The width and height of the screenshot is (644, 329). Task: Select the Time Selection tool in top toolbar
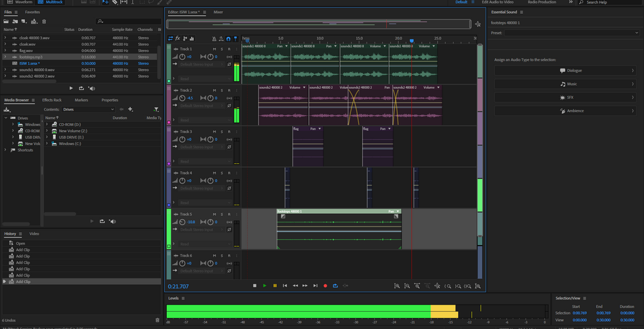pyautogui.click(x=133, y=2)
